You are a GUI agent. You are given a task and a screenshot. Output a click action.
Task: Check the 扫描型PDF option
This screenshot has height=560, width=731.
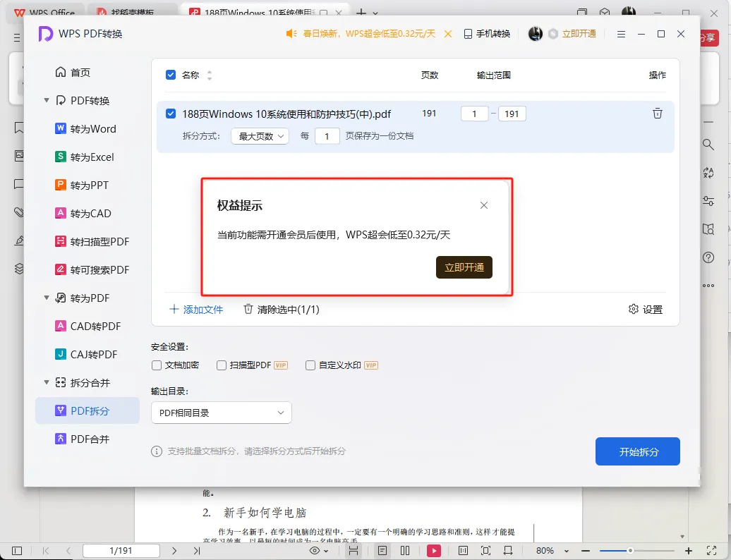point(221,365)
